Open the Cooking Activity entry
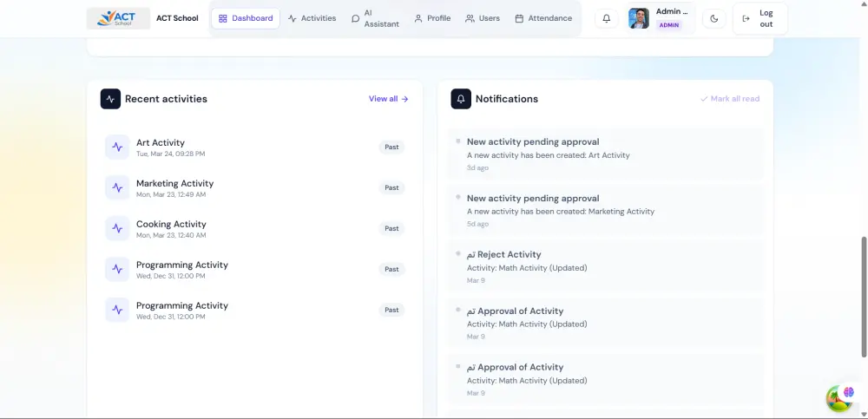The image size is (868, 419). [254, 228]
